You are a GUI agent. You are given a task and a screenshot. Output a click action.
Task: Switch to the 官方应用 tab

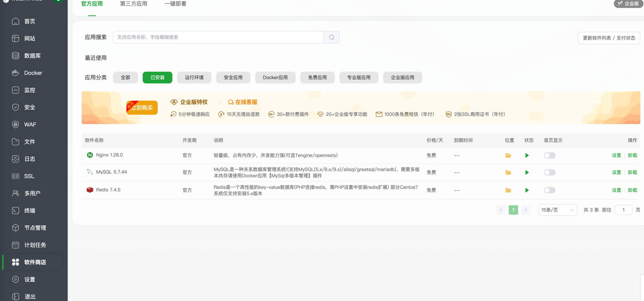[92, 4]
